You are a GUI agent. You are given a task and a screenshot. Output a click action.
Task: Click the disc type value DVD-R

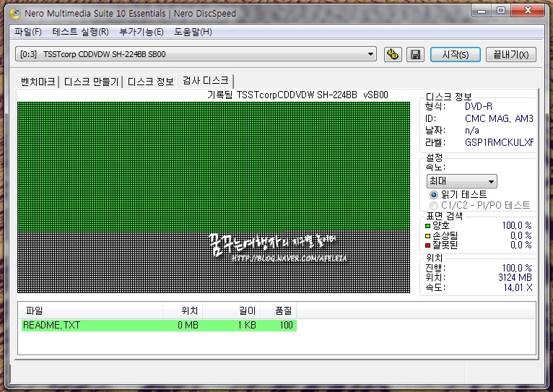pos(478,106)
